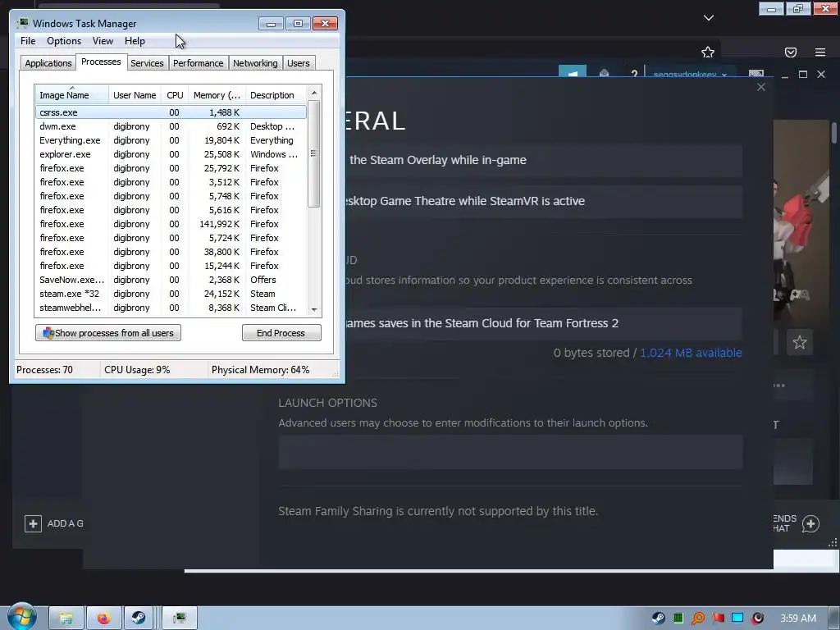This screenshot has width=840, height=630.
Task: Click the Physical Memory: 64% status text
Action: 260,370
